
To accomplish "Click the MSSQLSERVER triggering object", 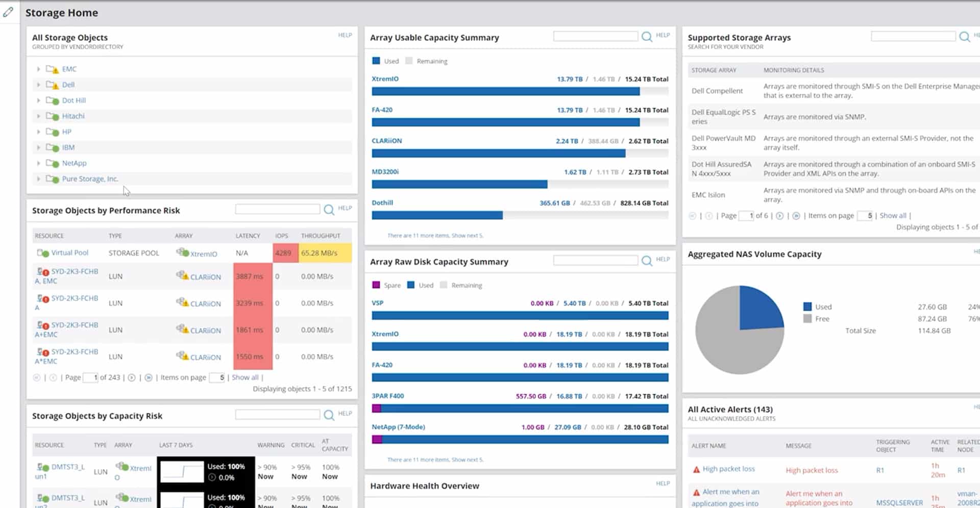I will (899, 503).
